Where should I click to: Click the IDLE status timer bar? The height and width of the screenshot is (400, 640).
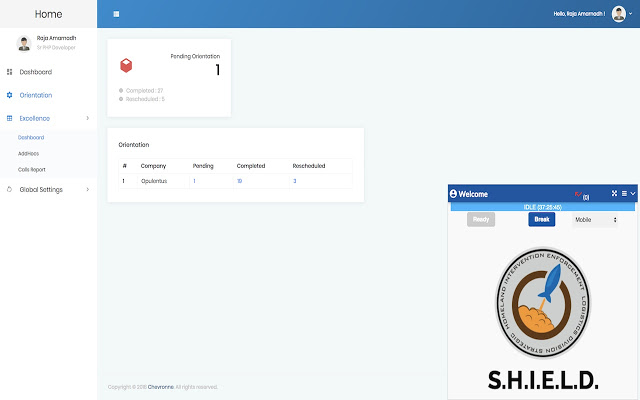(543, 207)
